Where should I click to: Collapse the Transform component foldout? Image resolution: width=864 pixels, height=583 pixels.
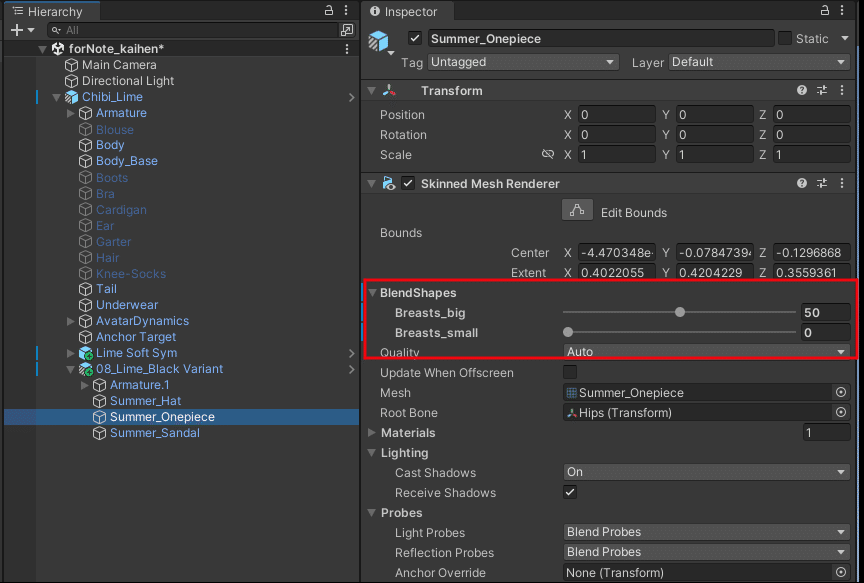pos(372,90)
